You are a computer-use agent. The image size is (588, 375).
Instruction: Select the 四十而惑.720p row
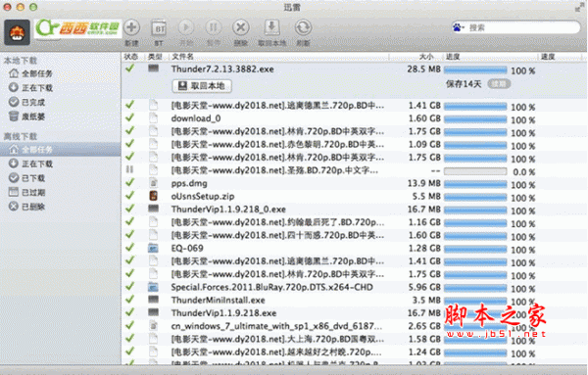click(354, 235)
